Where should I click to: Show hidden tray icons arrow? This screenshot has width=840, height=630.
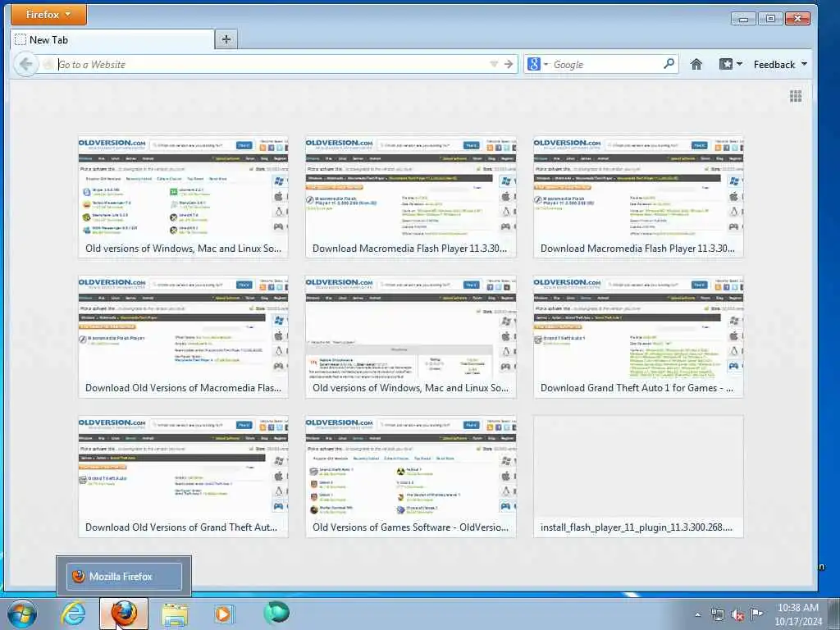(697, 614)
